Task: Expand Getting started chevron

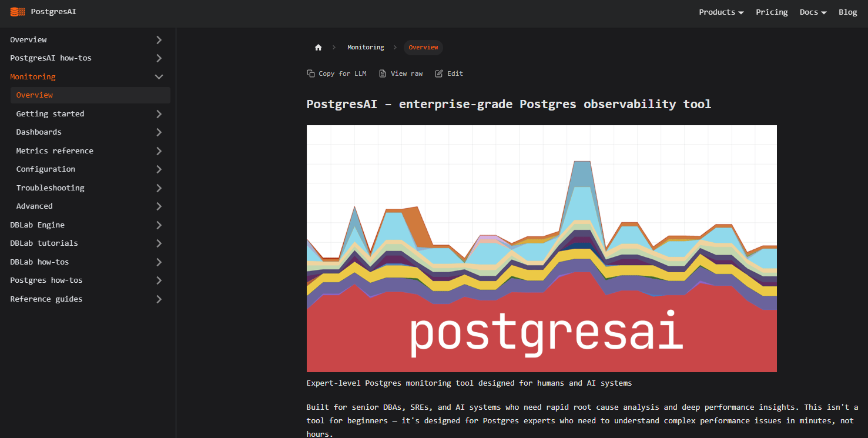Action: click(x=159, y=114)
